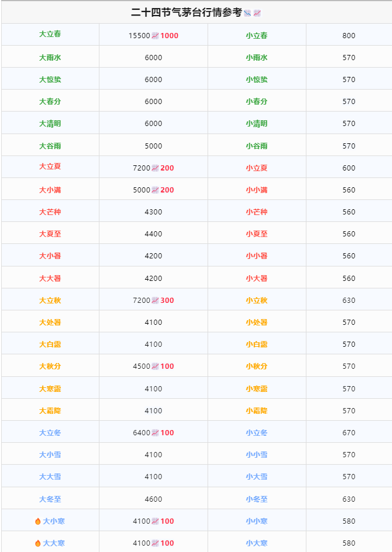Click trend icon in 大立秋 price cell

[x=156, y=301]
